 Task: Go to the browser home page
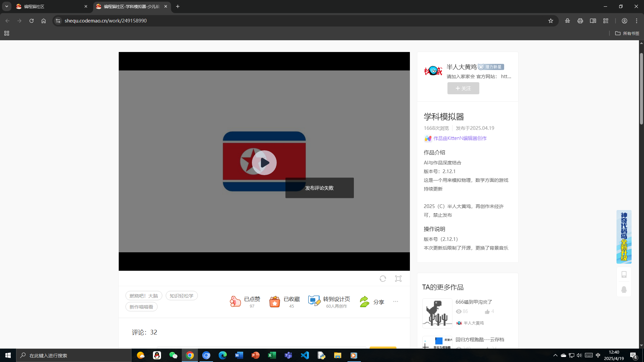[44, 21]
